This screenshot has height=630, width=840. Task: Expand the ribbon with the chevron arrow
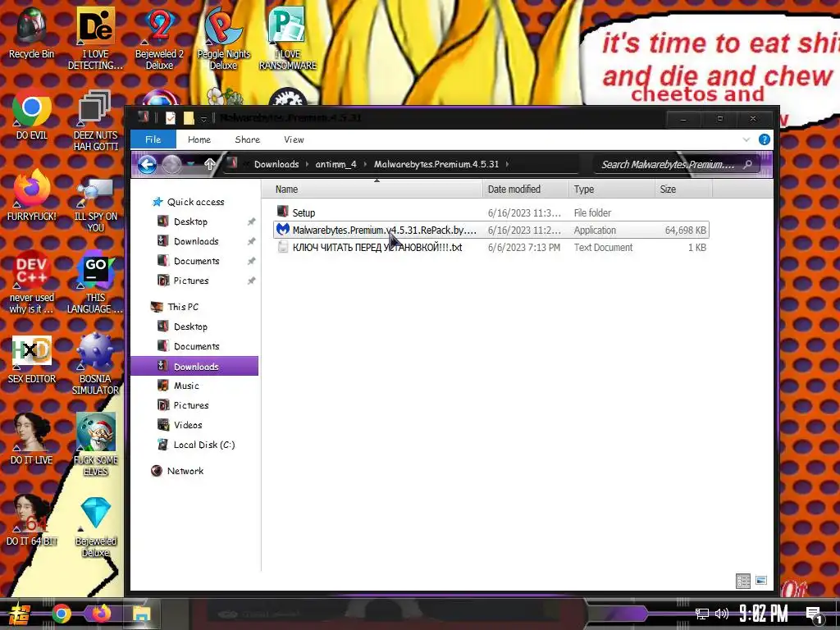coord(746,139)
